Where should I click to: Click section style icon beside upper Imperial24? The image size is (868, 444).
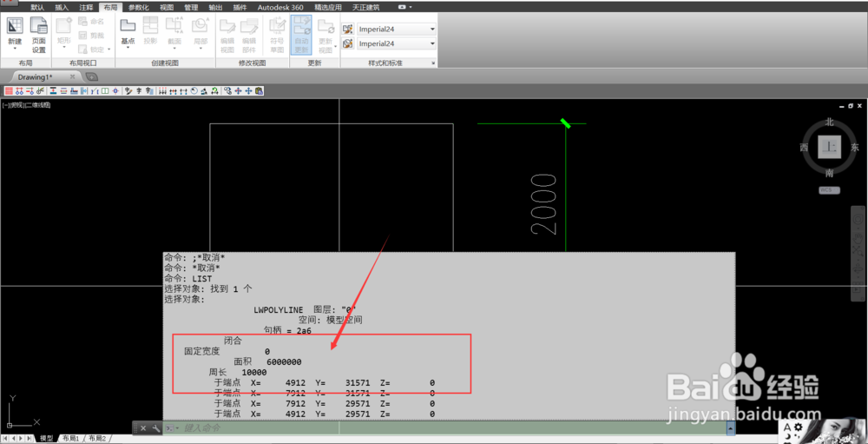[x=348, y=29]
